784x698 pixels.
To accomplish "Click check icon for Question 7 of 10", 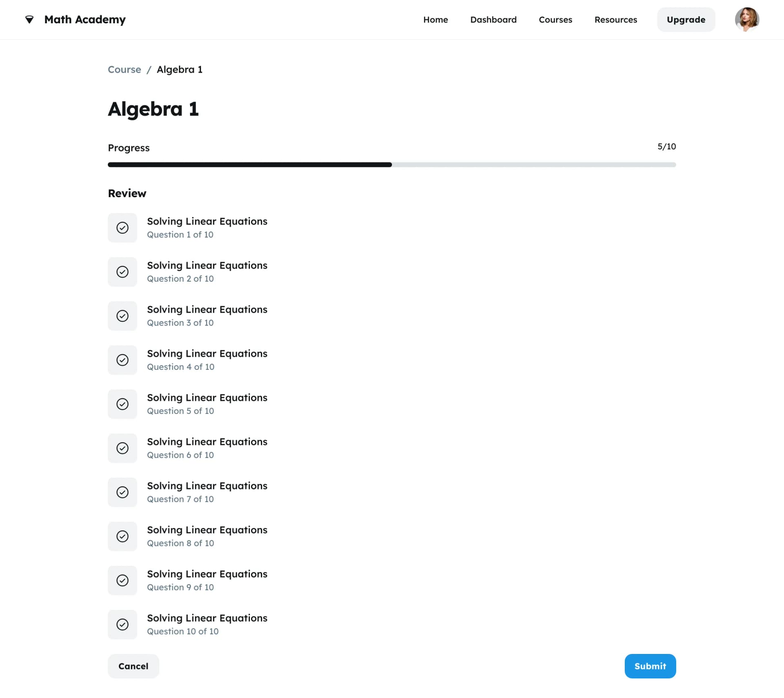I will 122,492.
